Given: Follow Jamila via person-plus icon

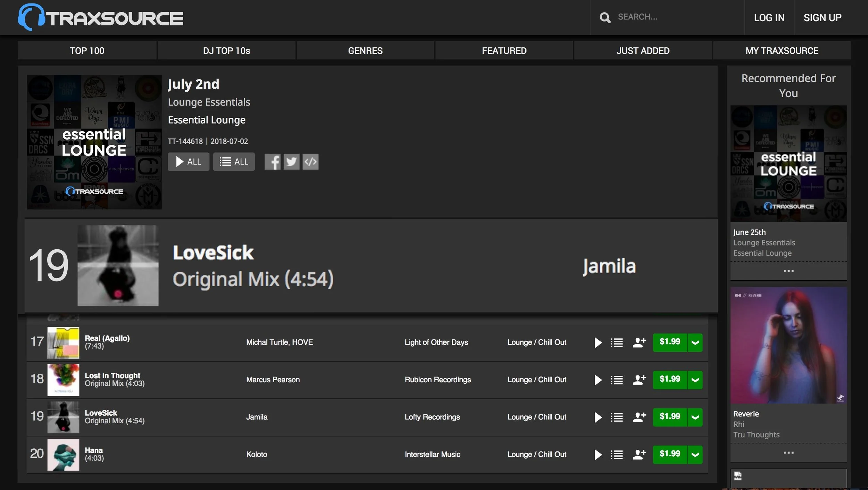Looking at the screenshot, I should [x=639, y=417].
